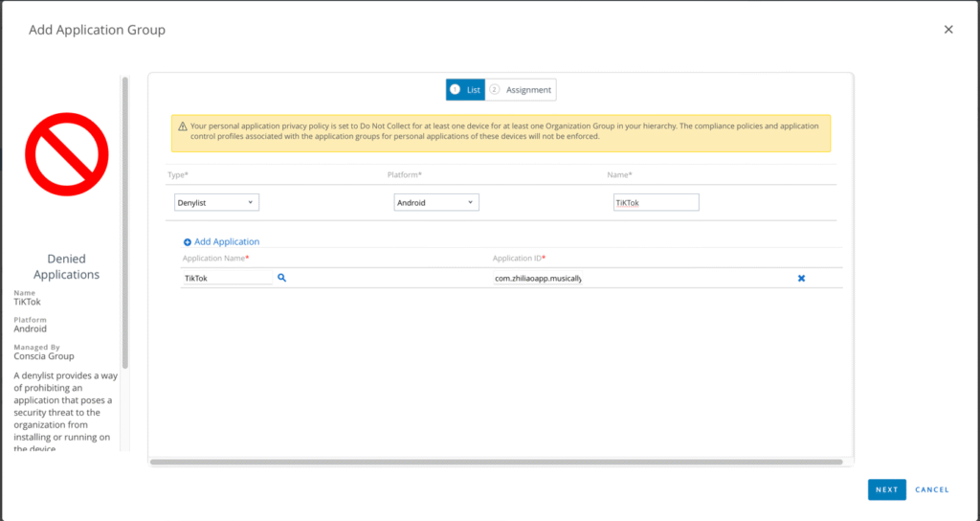Switch to the Assignment step tab

click(x=521, y=89)
